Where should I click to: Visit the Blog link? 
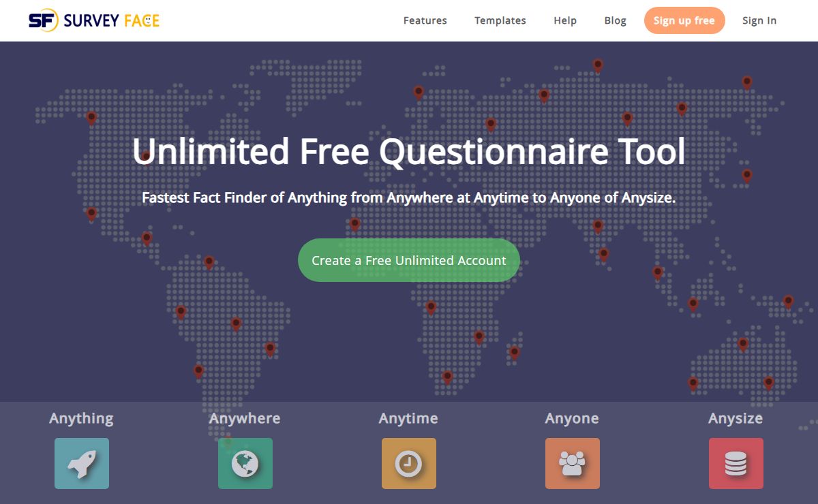tap(615, 20)
